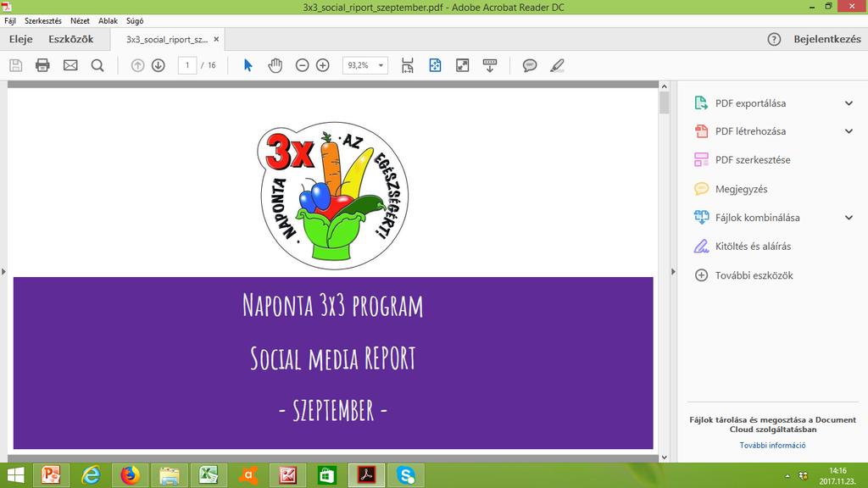Show hidden system tray icons
Viewport: 868px width, 488px height.
pyautogui.click(x=787, y=476)
